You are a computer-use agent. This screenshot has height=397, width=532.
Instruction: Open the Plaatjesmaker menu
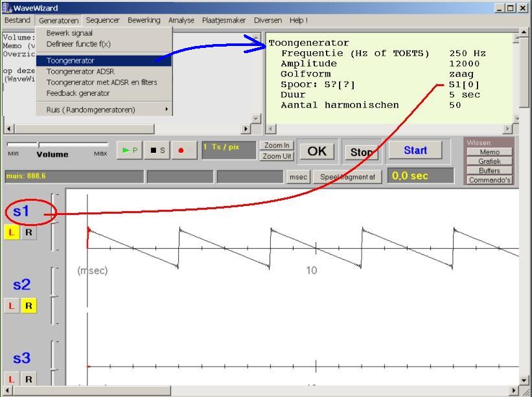coord(224,20)
